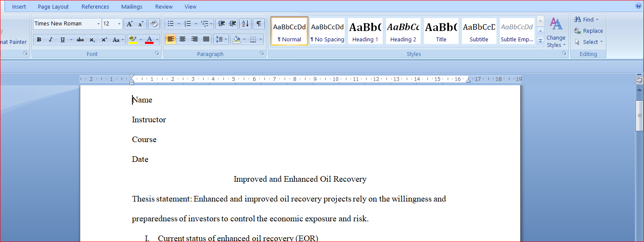Viewport: 644px width, 242px height.
Task: Center align the paragraph
Action: [182, 40]
